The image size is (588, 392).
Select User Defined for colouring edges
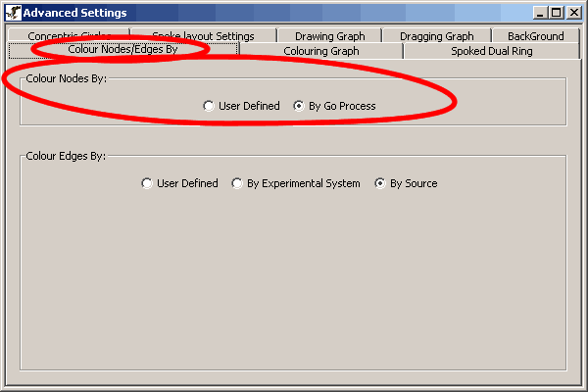pyautogui.click(x=147, y=183)
